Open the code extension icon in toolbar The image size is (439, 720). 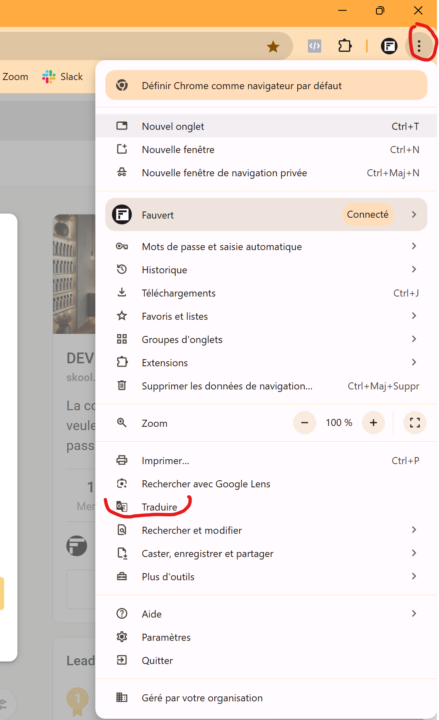coord(315,46)
